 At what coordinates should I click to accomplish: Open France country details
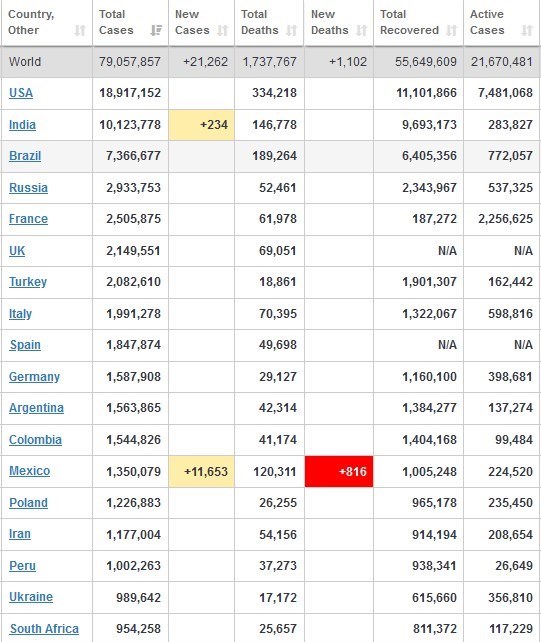(x=28, y=219)
